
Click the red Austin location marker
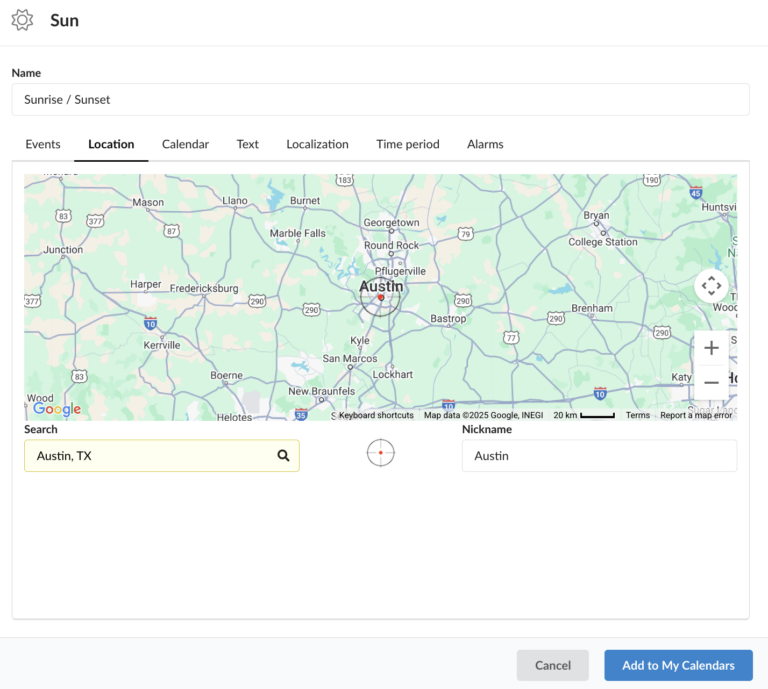[381, 297]
